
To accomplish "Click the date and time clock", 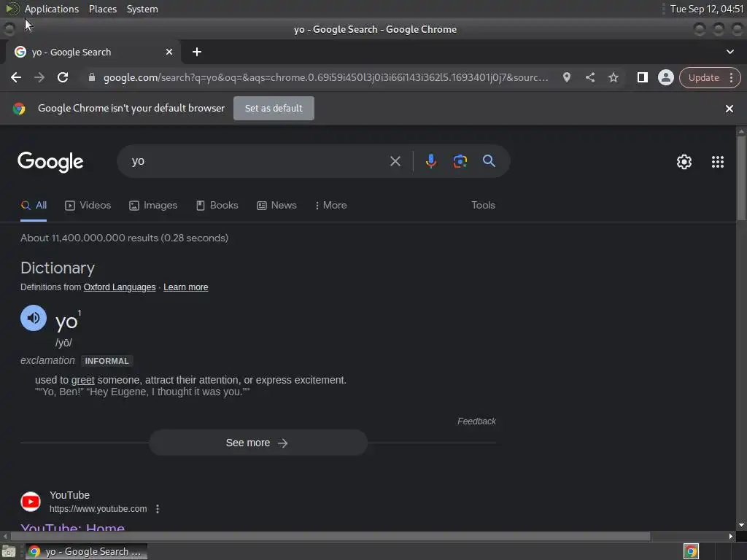I will click(706, 9).
